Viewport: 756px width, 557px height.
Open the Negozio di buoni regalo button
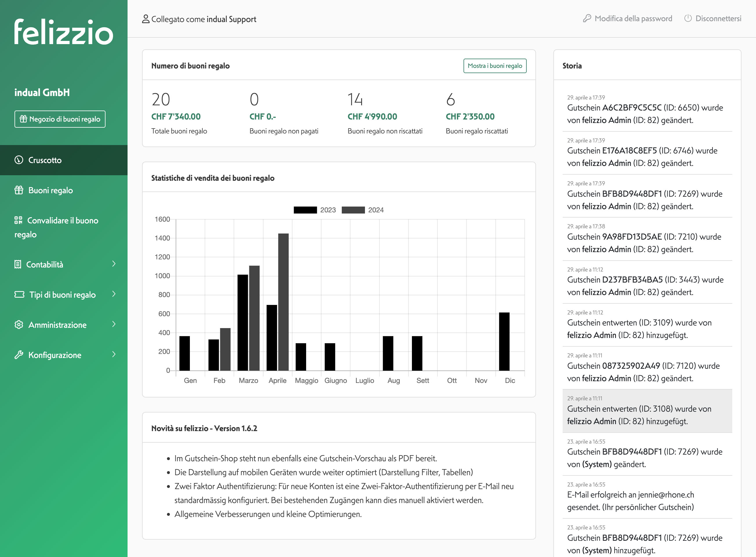pos(60,119)
